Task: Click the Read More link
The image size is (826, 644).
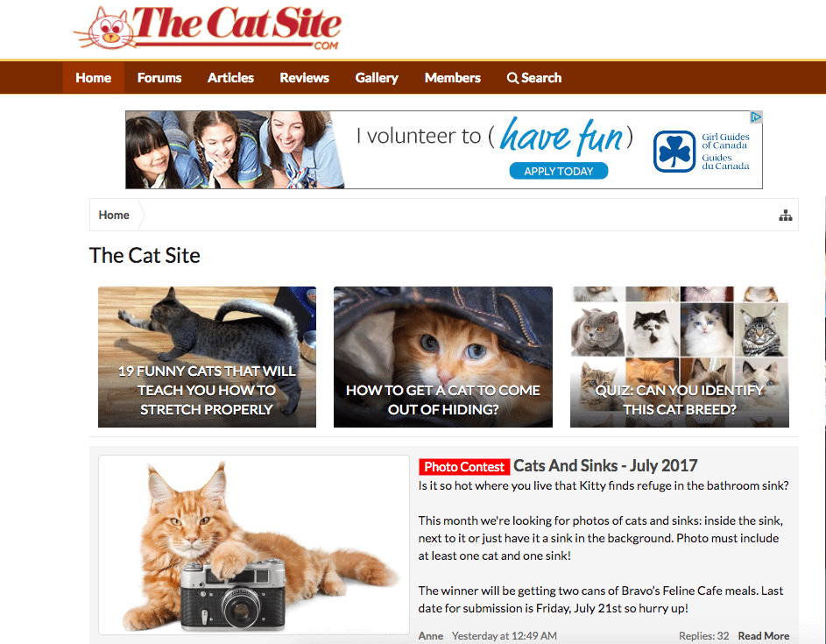Action: pos(763,636)
